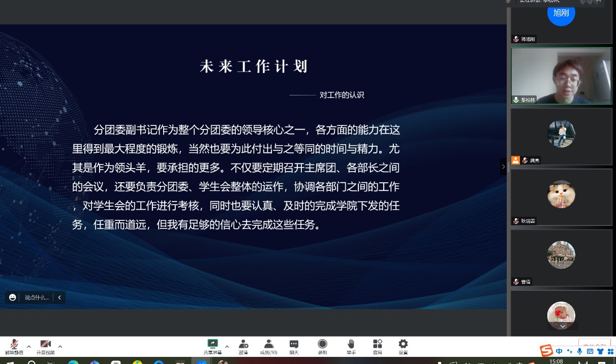Start recording with the 录制 icon
616x364 pixels.
[322, 345]
